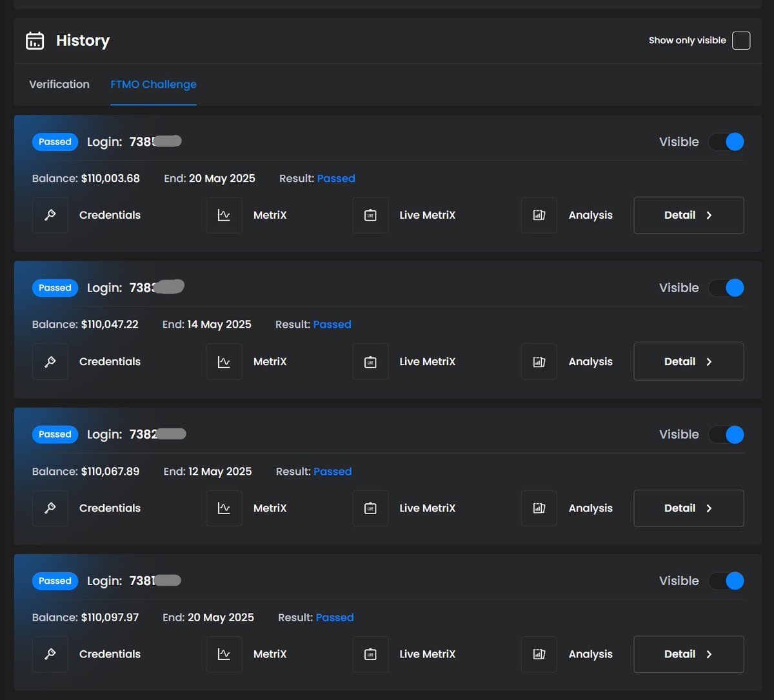Open Analysis icon for login 7385
This screenshot has width=774, height=700.
click(x=539, y=215)
